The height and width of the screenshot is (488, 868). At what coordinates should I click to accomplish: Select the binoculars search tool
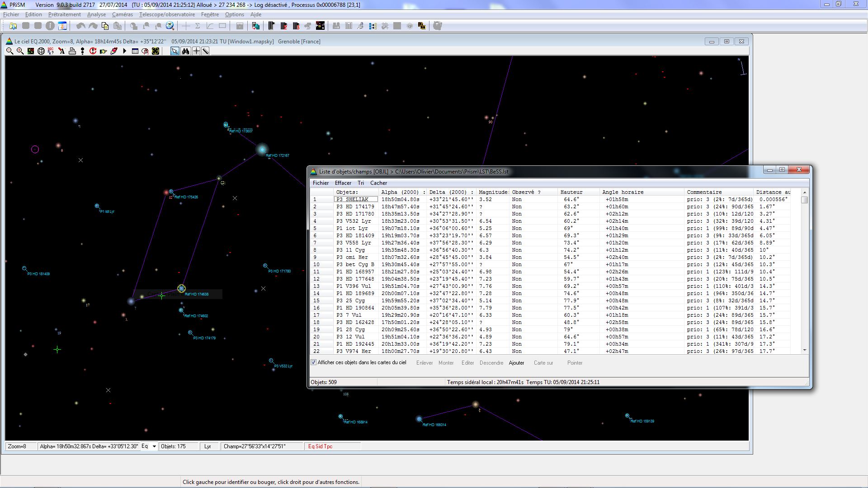point(185,51)
